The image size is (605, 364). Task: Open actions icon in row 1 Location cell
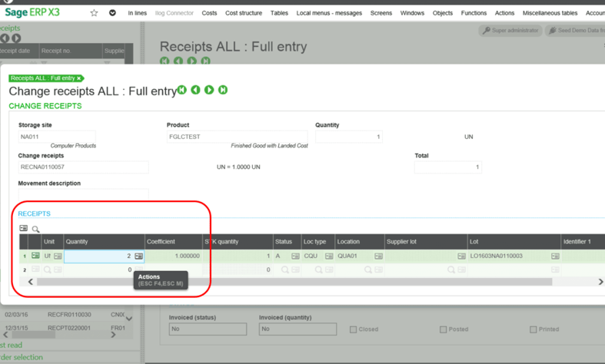coord(378,256)
